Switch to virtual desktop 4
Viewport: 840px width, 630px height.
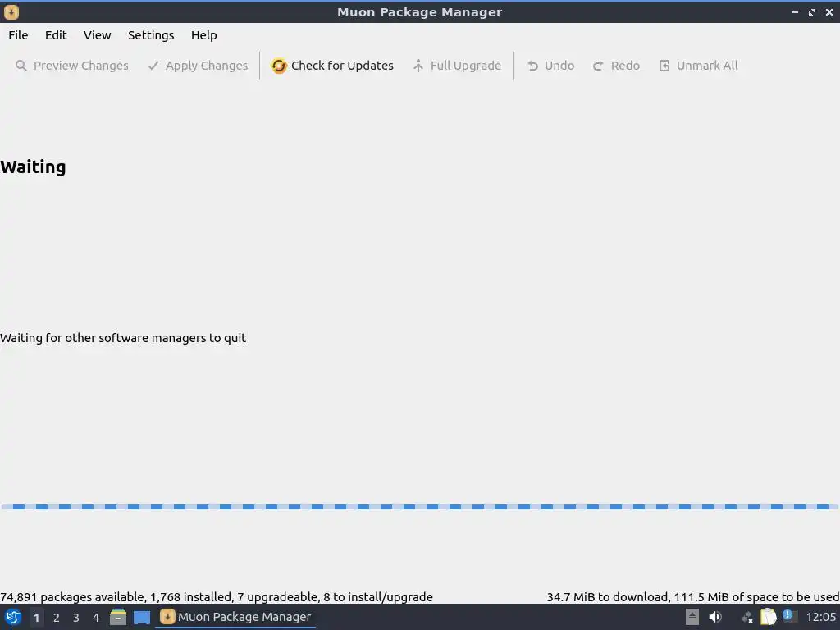click(x=96, y=617)
